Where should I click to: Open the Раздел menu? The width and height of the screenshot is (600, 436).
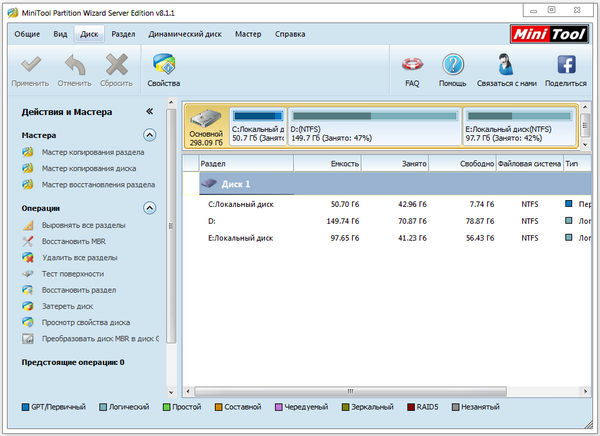click(x=123, y=34)
